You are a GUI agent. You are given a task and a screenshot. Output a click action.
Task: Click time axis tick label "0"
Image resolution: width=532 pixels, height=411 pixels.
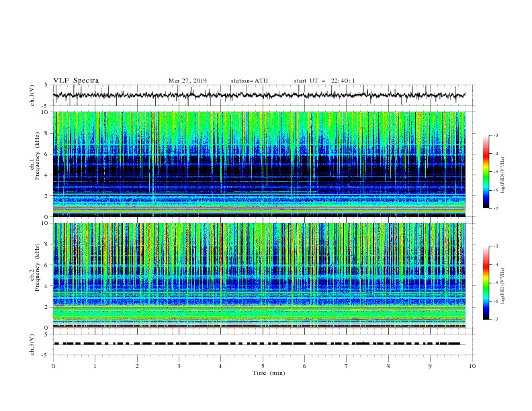[53, 366]
